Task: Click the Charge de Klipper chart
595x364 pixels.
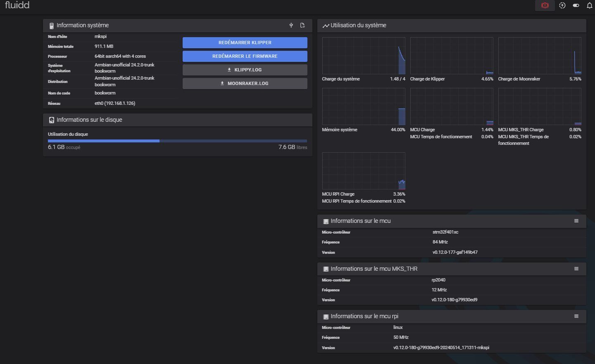Action: (x=452, y=56)
